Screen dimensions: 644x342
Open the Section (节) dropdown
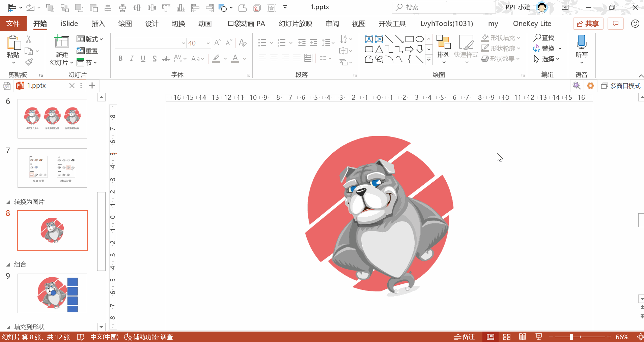(87, 62)
